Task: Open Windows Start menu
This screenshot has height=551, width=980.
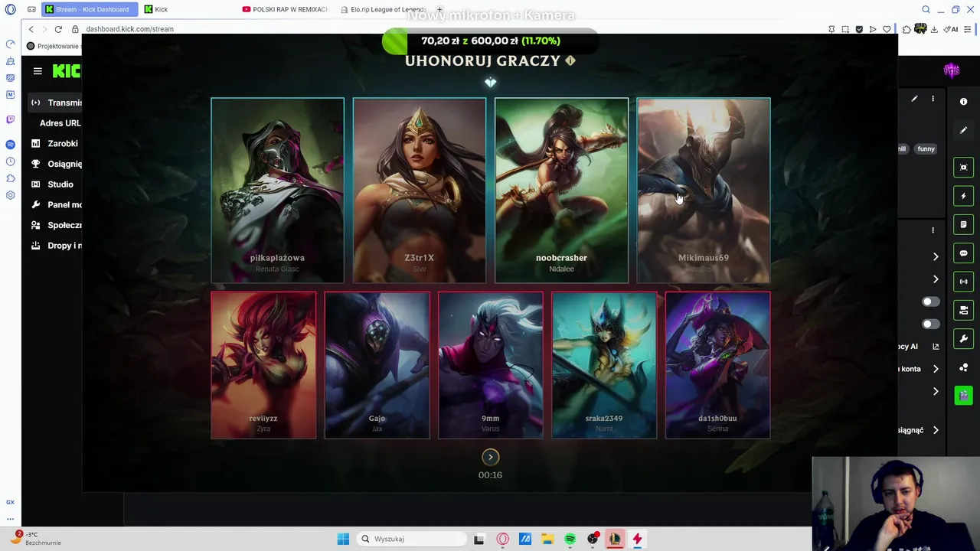Action: (x=343, y=539)
